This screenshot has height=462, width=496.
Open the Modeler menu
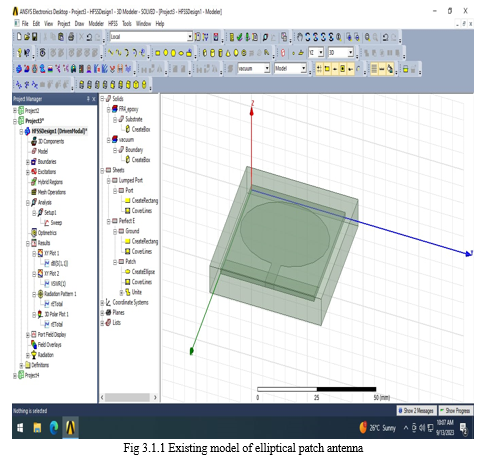(x=96, y=24)
